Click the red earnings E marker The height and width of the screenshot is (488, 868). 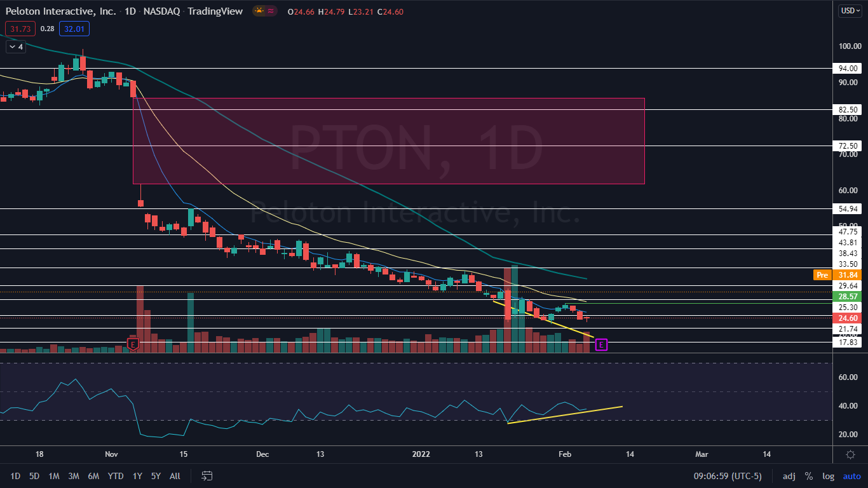click(x=133, y=344)
